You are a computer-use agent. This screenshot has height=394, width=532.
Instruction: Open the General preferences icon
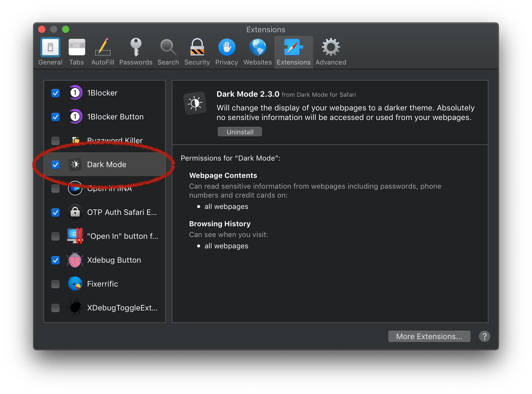pyautogui.click(x=50, y=47)
